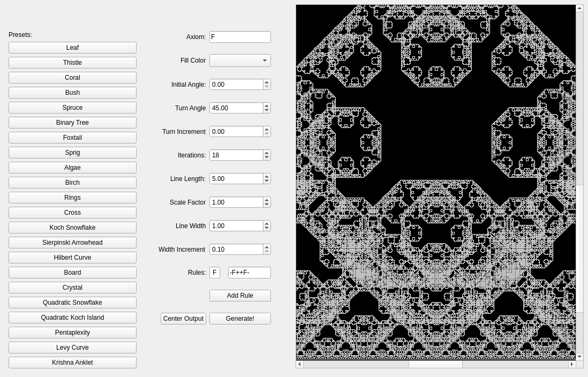Load the Coral preset
Image resolution: width=588 pixels, height=377 pixels.
[72, 78]
